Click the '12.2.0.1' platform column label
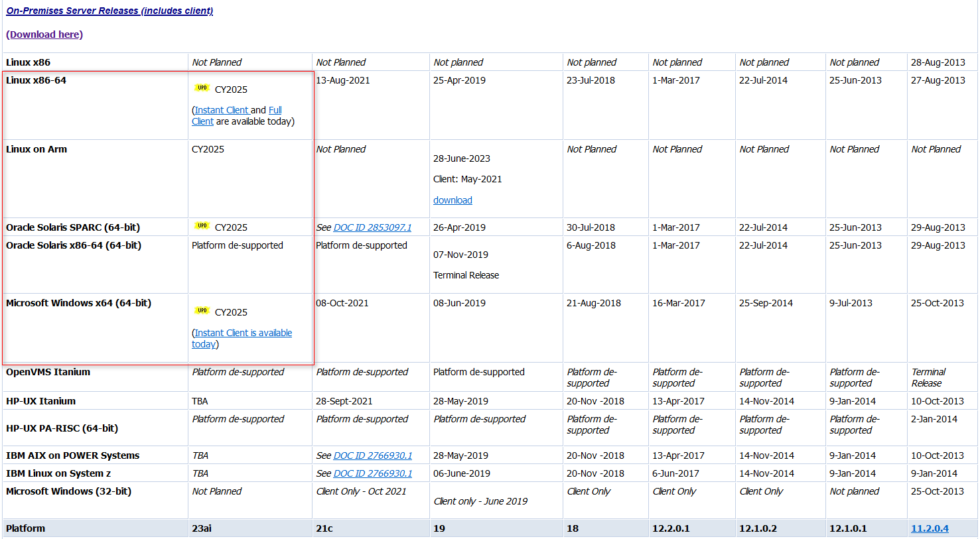 [x=671, y=528]
